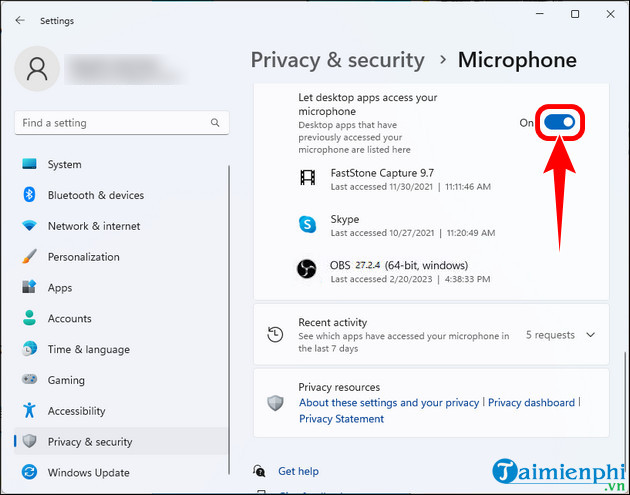Go back using the back arrow
The width and height of the screenshot is (630, 495).
click(x=21, y=20)
